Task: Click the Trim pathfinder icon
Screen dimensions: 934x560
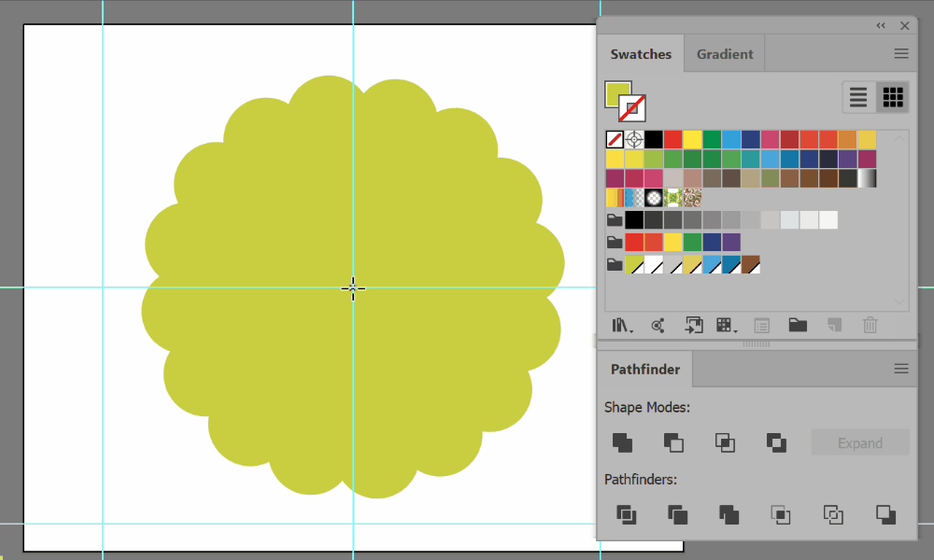Action: coord(678,515)
